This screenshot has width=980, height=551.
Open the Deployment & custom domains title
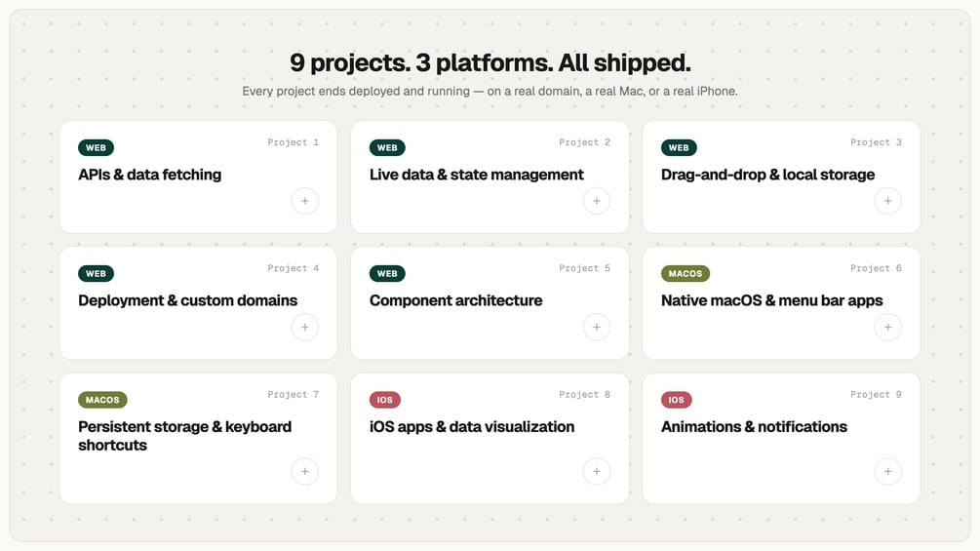click(x=187, y=300)
